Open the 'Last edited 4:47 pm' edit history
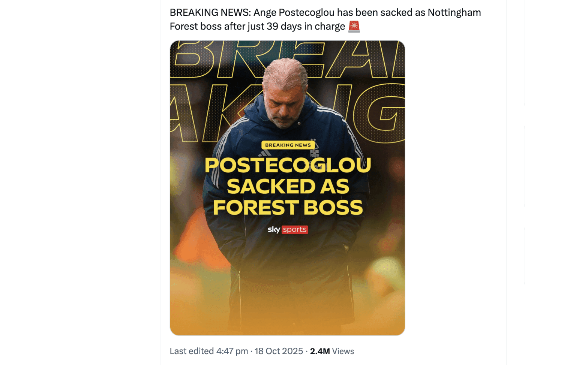 pyautogui.click(x=209, y=351)
